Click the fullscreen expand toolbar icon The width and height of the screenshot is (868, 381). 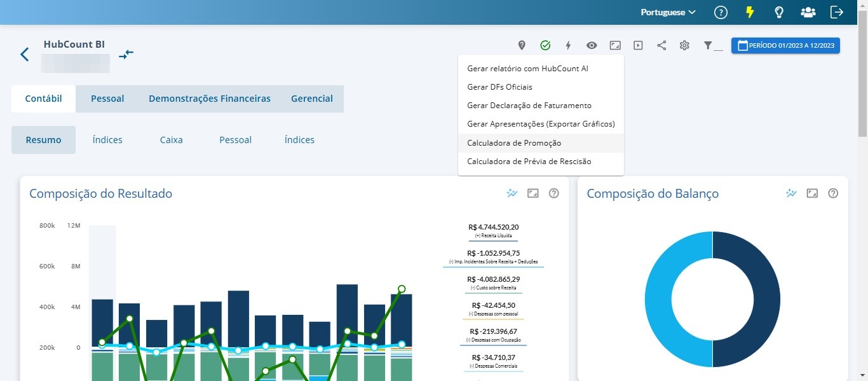coord(614,45)
